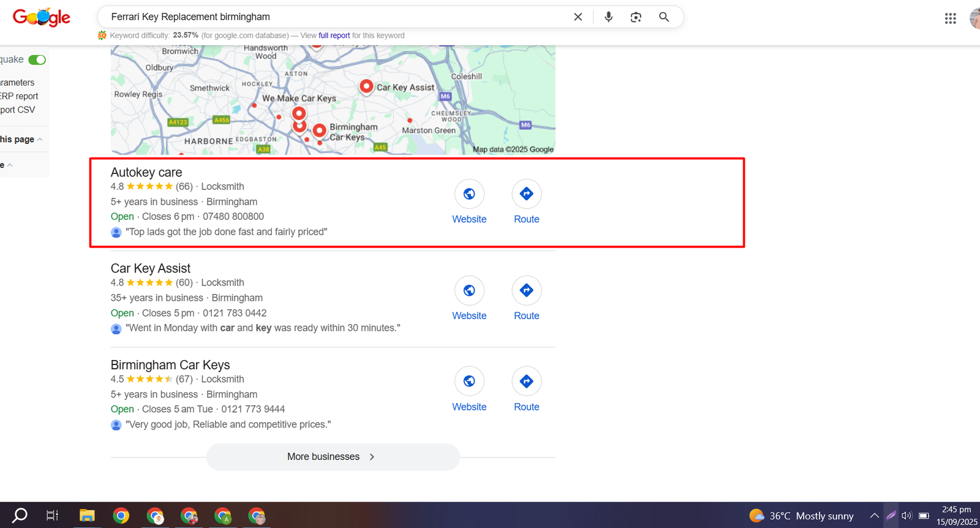Show hidden system tray icons
Image resolution: width=980 pixels, height=528 pixels.
[874, 516]
